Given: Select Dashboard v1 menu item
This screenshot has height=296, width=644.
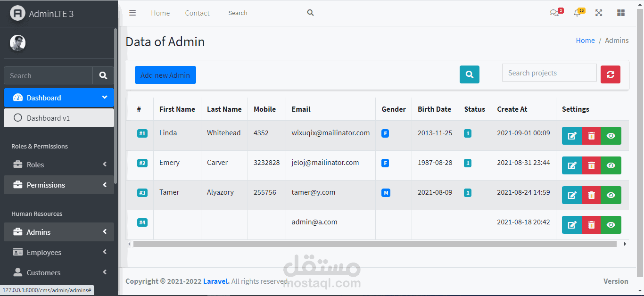Looking at the screenshot, I should (x=59, y=118).
